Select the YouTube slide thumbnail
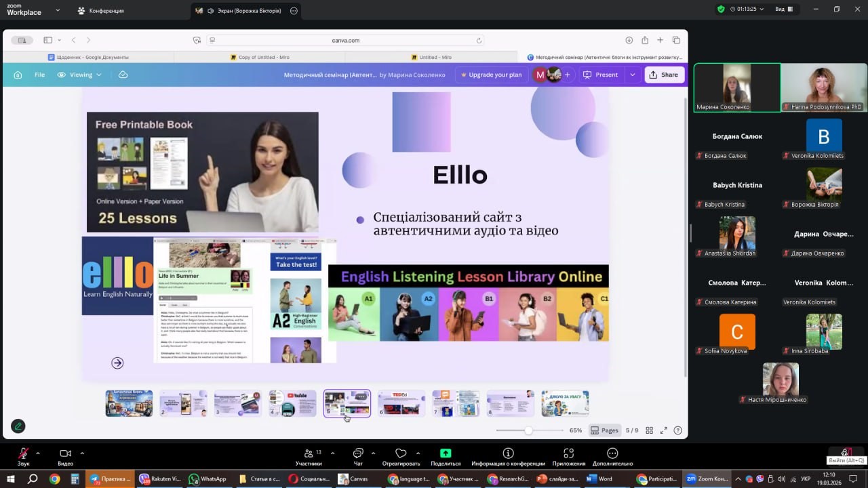 click(292, 403)
